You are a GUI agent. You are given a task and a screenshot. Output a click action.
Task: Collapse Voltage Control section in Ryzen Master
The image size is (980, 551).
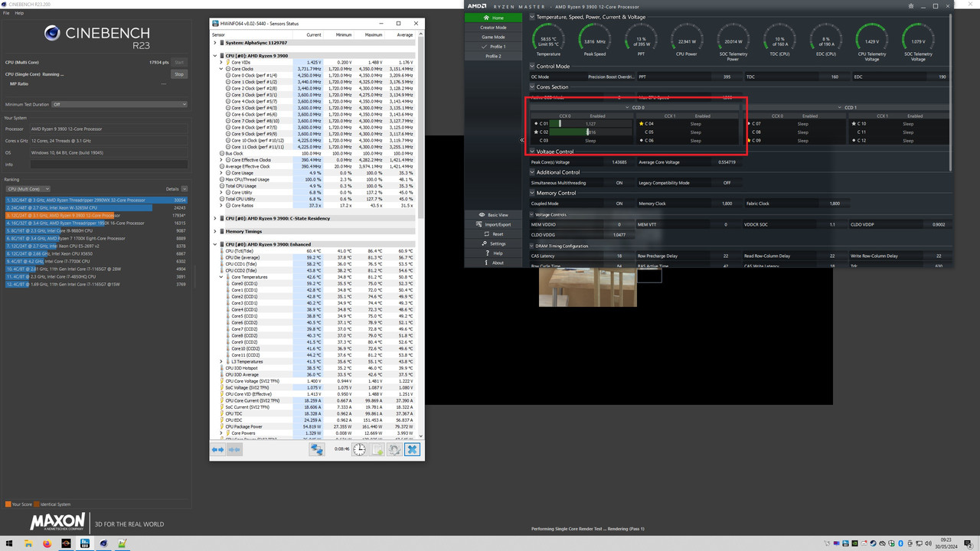[x=532, y=152]
